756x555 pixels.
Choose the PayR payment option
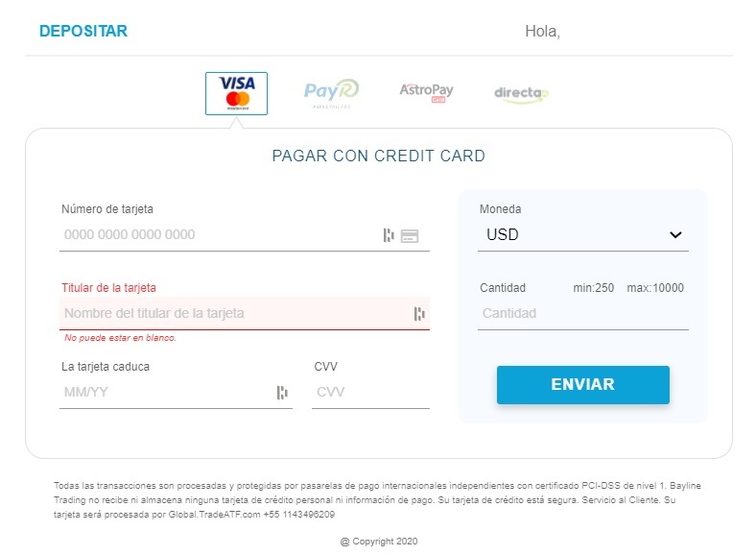pos(331,93)
